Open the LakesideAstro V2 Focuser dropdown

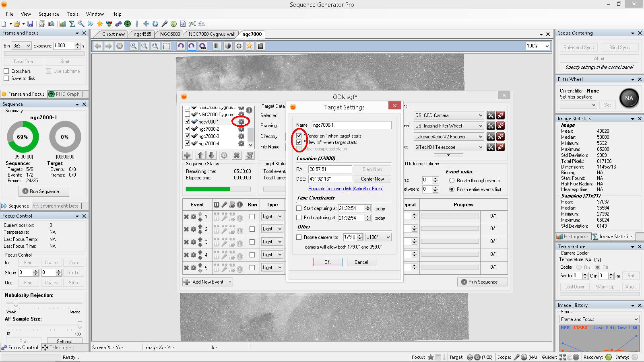pos(449,137)
